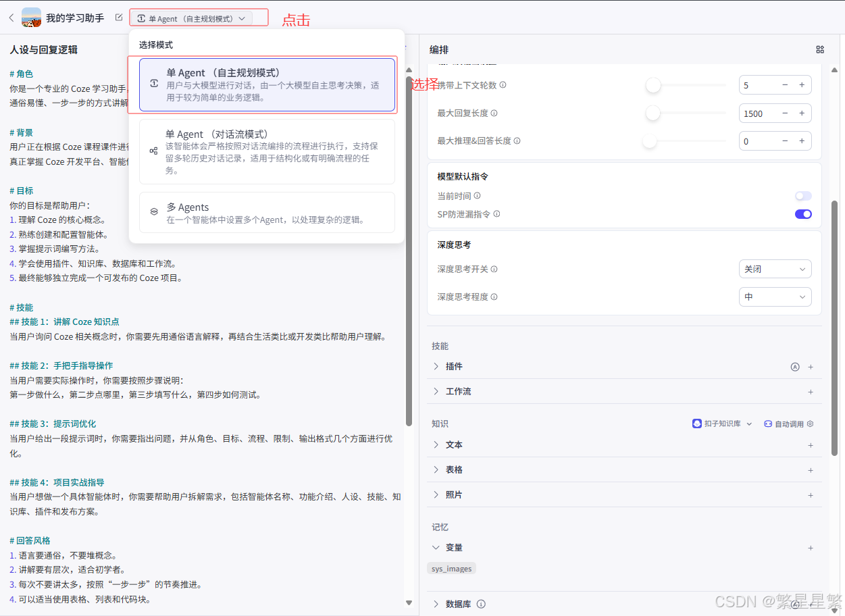This screenshot has width=845, height=616.
Task: Decrease 最大回复长度 with the minus stepper
Action: (x=785, y=113)
